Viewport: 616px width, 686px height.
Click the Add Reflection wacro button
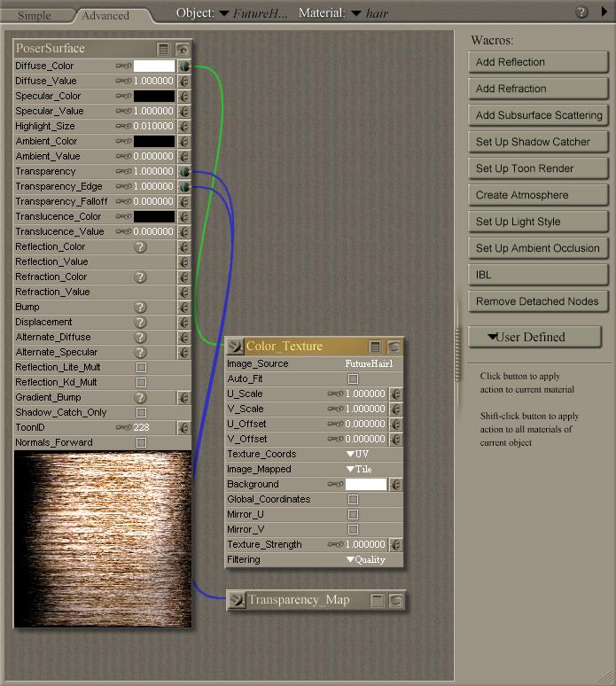(x=538, y=62)
